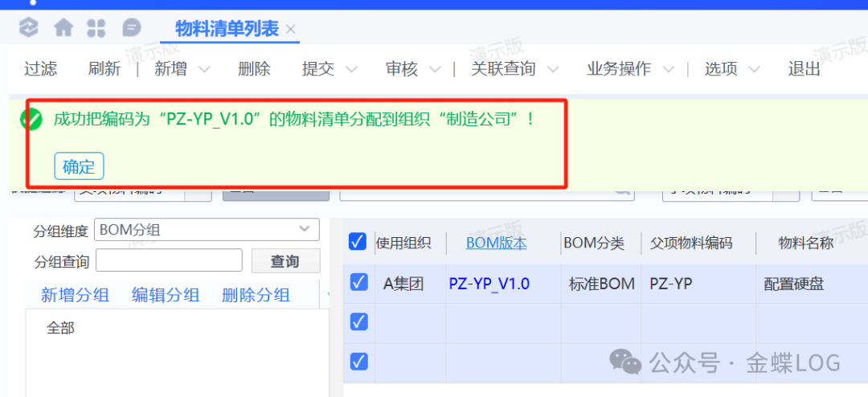The height and width of the screenshot is (397, 868).
Task: Open the PZ-YP_V1.0 BOM version link
Action: click(489, 284)
